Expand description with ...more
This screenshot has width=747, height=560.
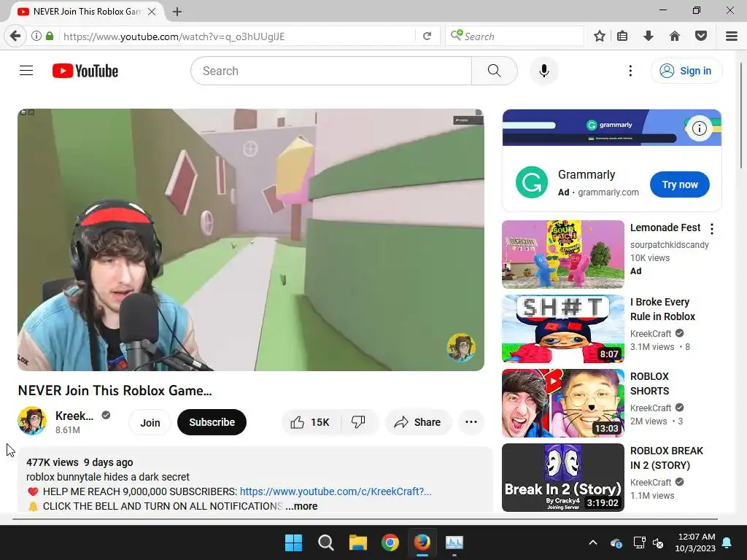pyautogui.click(x=301, y=506)
